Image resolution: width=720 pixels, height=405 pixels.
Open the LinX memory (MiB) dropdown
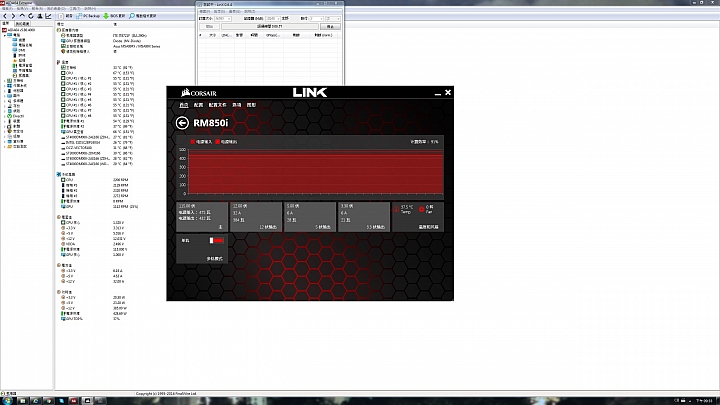273,18
